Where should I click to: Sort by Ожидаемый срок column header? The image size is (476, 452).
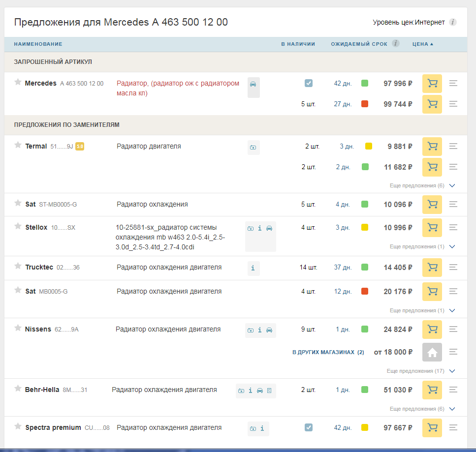pyautogui.click(x=359, y=44)
